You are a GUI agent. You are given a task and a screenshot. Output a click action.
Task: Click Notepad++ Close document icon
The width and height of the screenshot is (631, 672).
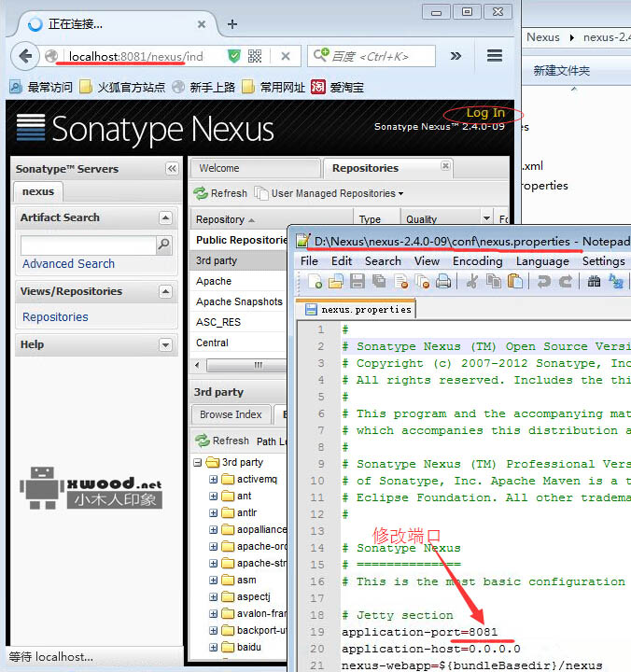[x=401, y=282]
